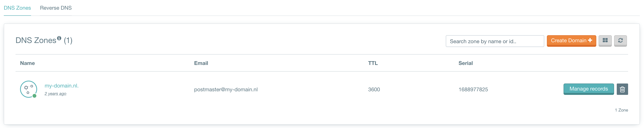The image size is (644, 128).
Task: Select the Serial column header
Action: [465, 63]
